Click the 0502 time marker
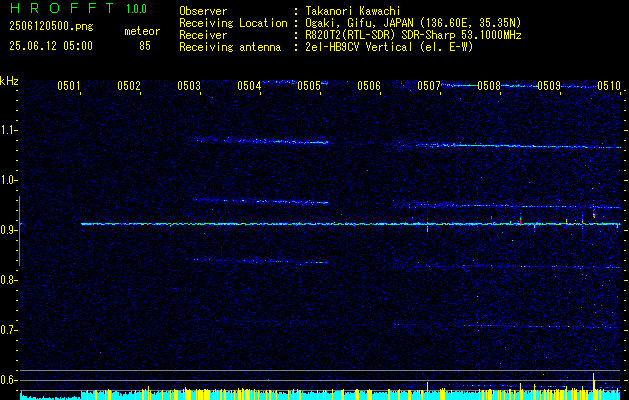The height and width of the screenshot is (400, 629). (x=129, y=86)
